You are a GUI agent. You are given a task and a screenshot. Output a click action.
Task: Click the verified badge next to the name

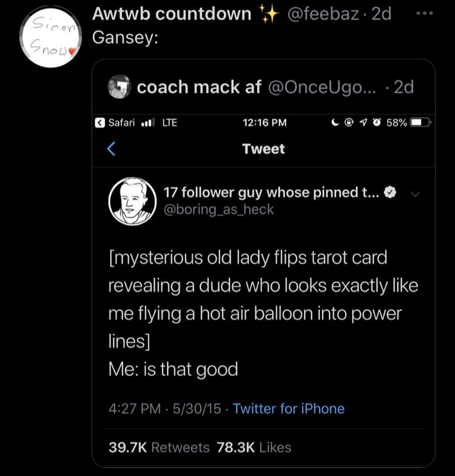click(390, 193)
